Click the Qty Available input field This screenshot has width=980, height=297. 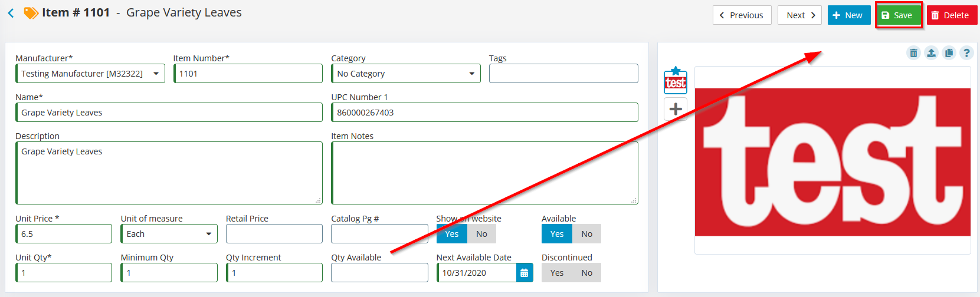(x=379, y=273)
